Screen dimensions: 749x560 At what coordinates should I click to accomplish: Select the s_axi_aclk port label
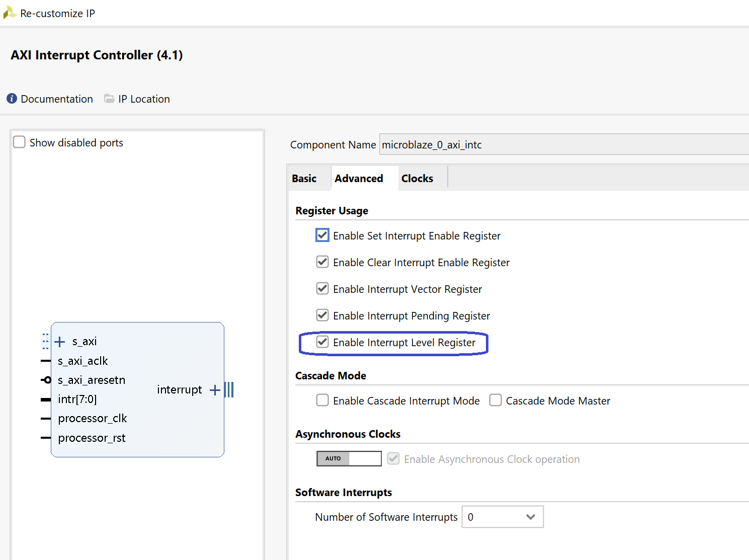(82, 361)
